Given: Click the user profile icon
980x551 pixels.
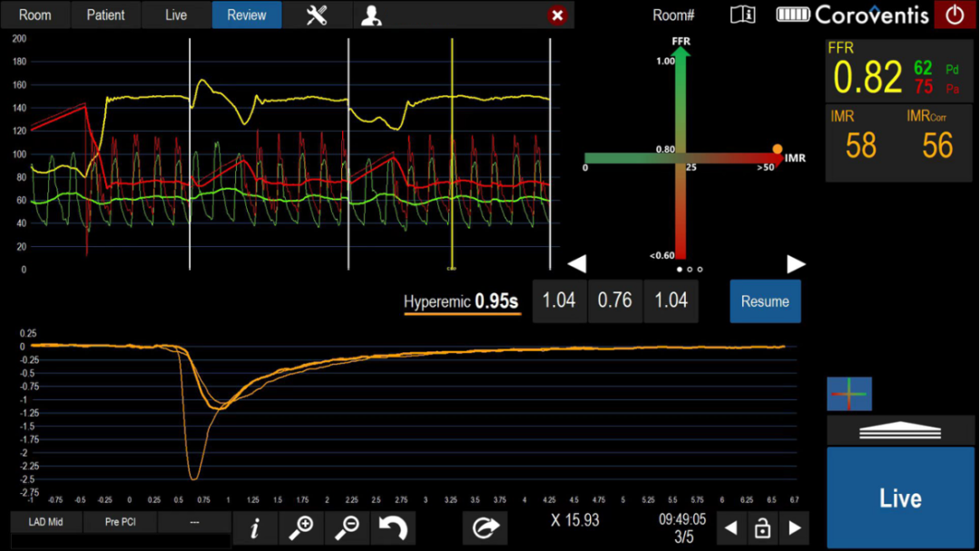Looking at the screenshot, I should click(x=371, y=15).
